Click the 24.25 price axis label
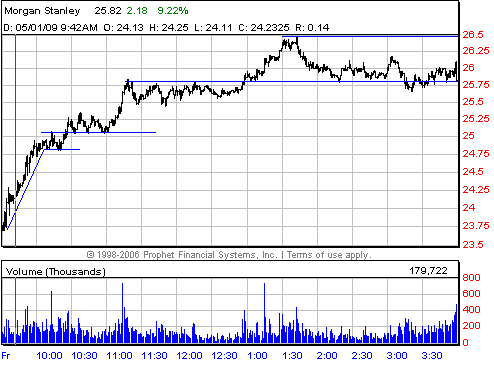 476,190
